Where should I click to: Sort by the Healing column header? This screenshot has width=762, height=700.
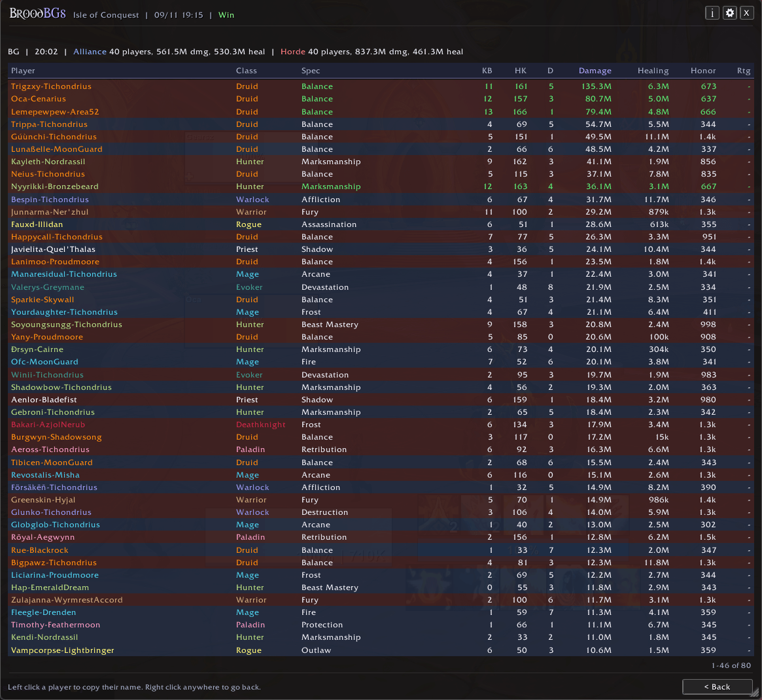[653, 71]
